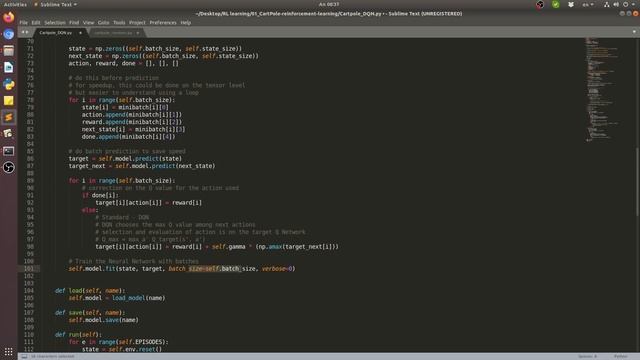Click the vertical scrollbar thumb of the editor
This screenshot has width=640, height=360.
638,181
